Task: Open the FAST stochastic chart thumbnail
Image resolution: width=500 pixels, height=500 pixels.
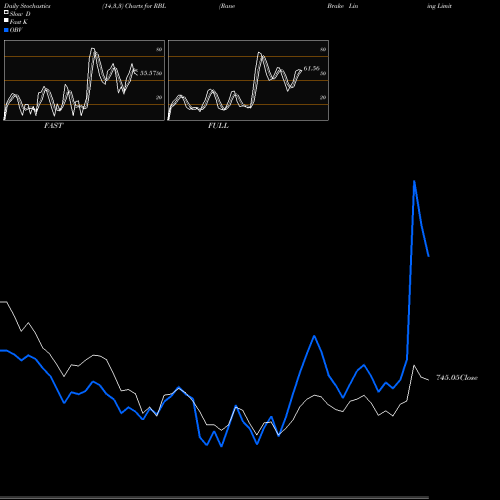Action: coord(84,80)
